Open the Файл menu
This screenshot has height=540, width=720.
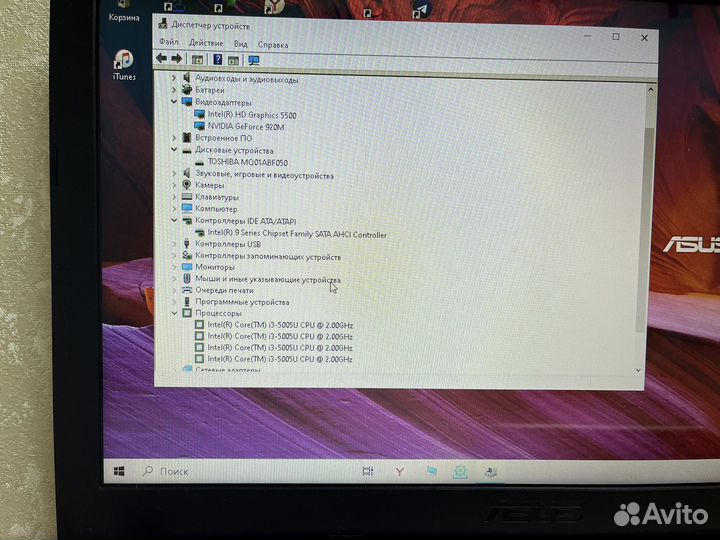(169, 42)
